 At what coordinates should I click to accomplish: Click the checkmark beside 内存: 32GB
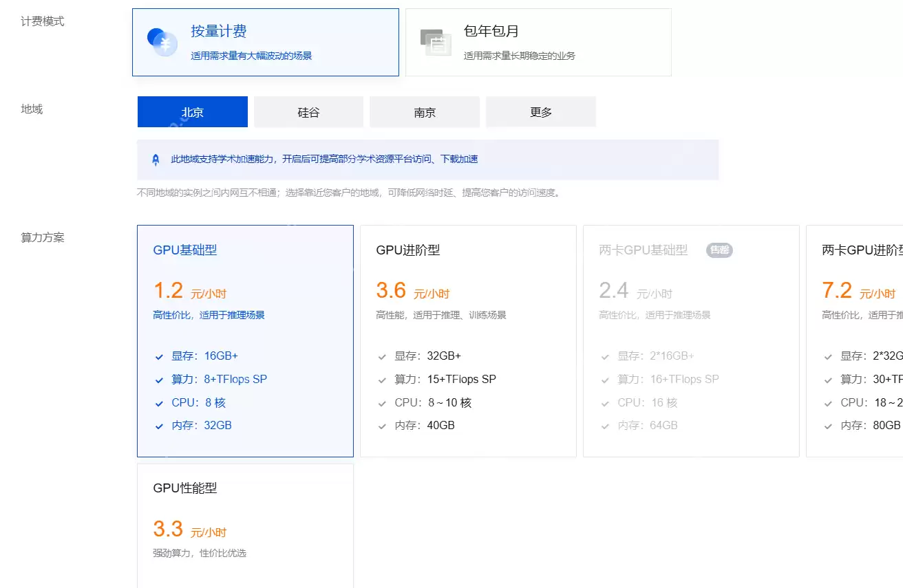tap(158, 425)
